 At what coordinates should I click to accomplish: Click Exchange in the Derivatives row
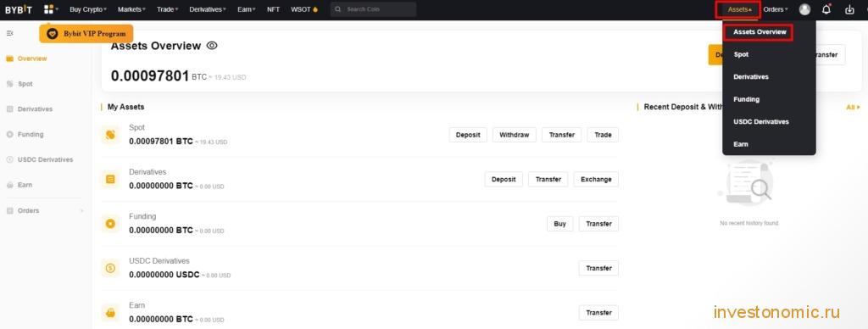(x=596, y=180)
